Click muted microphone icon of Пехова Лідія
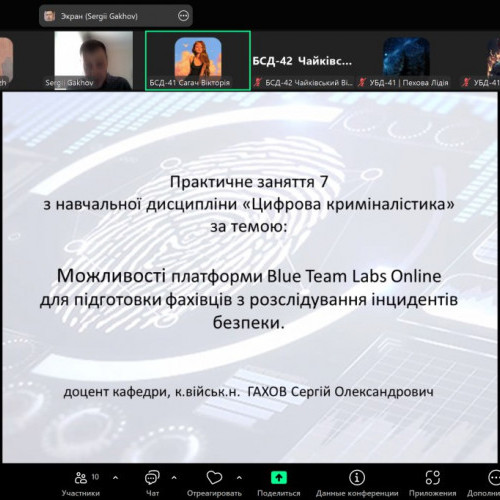 pos(362,82)
